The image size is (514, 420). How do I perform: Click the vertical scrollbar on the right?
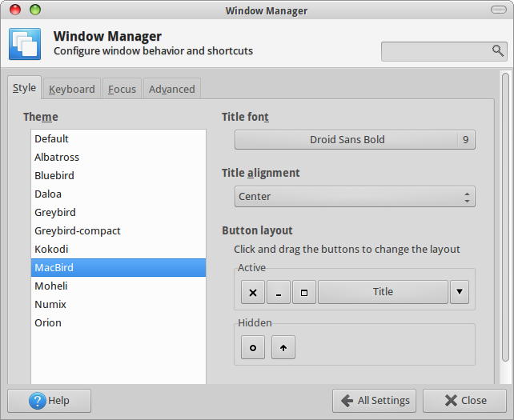(505, 217)
